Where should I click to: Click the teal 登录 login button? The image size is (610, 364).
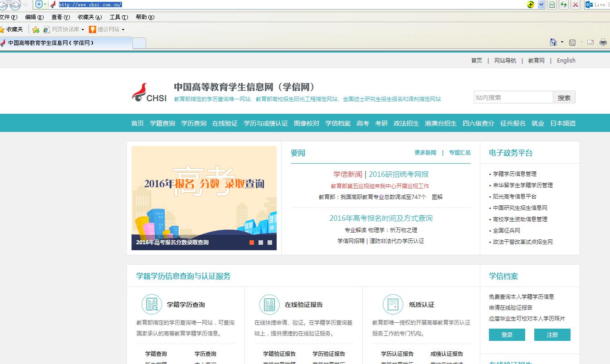[507, 335]
